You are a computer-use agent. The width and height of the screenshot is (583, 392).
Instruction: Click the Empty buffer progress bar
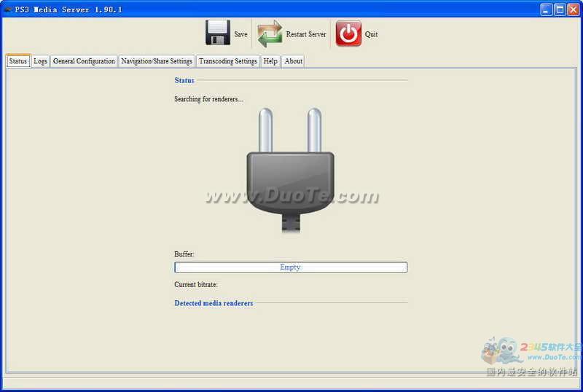click(x=291, y=267)
